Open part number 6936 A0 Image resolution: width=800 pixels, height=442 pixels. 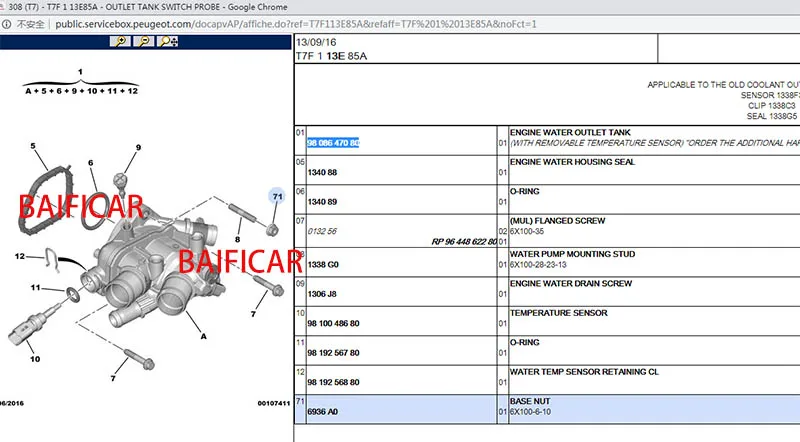tap(322, 412)
